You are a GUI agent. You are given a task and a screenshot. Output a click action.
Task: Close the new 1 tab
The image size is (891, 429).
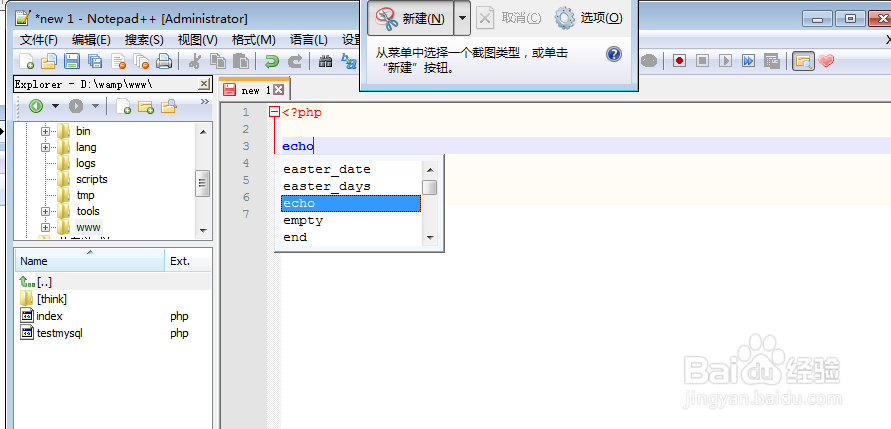pos(278,90)
